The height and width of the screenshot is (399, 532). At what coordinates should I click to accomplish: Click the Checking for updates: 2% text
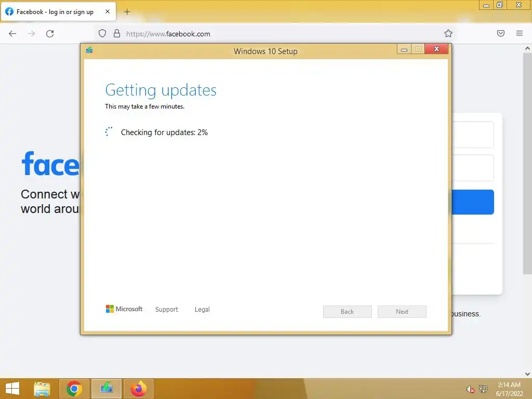pyautogui.click(x=164, y=132)
